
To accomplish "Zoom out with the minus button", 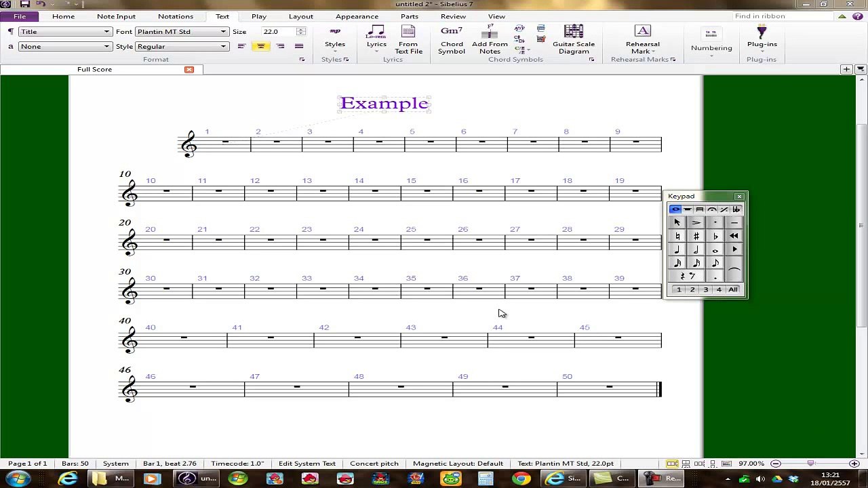I will click(x=776, y=464).
